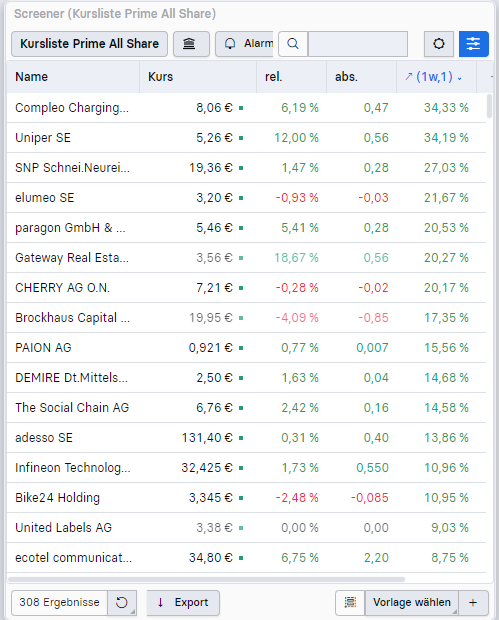Toggle the blue filter sliders button
499x620 pixels.
[474, 44]
